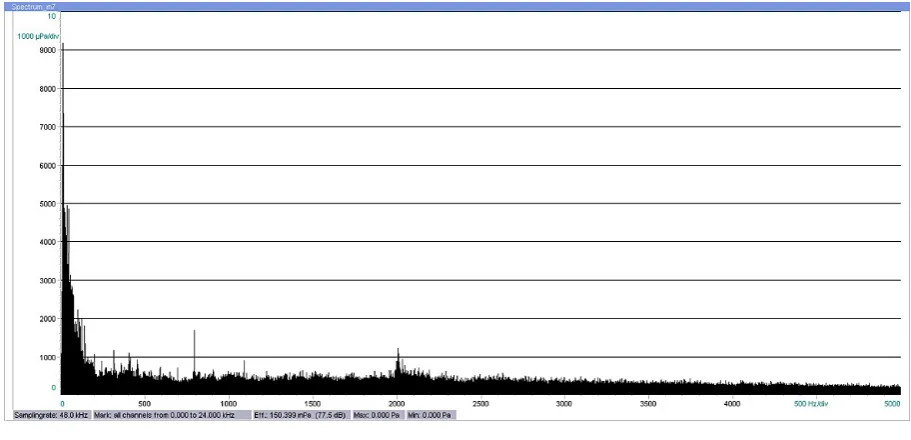
Task: Click the 1000 y-axis tick label
Action: click(x=47, y=357)
